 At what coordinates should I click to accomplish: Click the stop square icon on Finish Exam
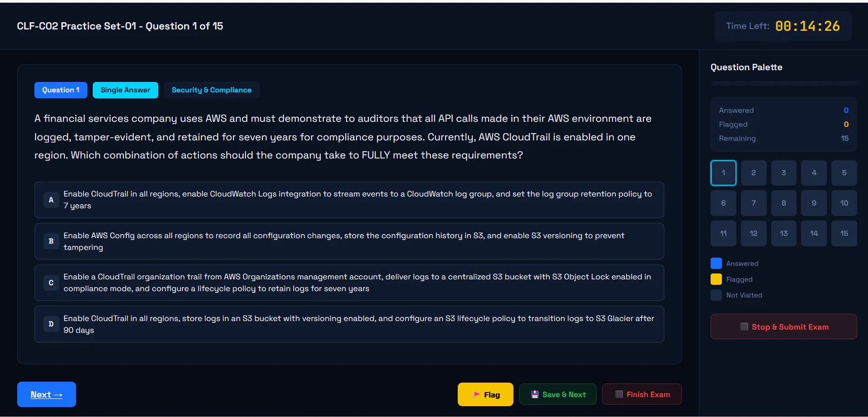619,394
